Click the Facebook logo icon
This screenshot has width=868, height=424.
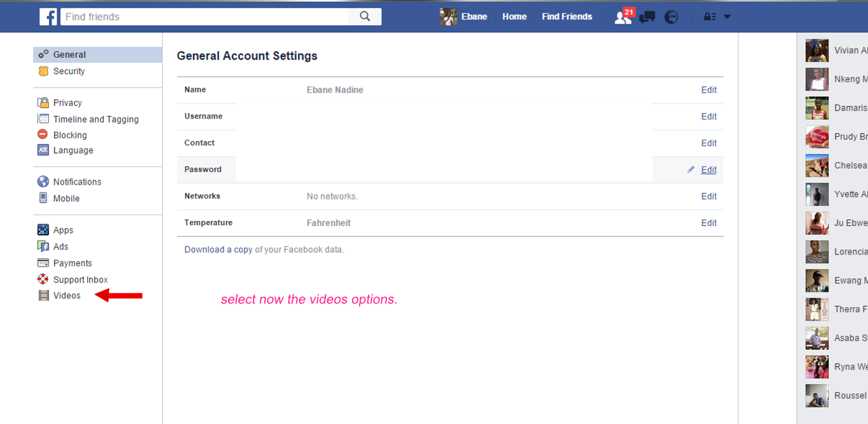click(48, 17)
